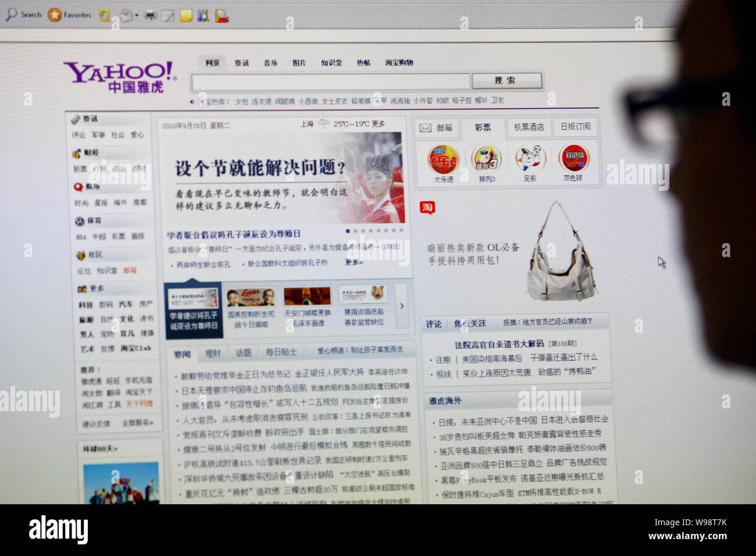
Task: Expand the Mail icon dropdown arrow
Action: 137,16
